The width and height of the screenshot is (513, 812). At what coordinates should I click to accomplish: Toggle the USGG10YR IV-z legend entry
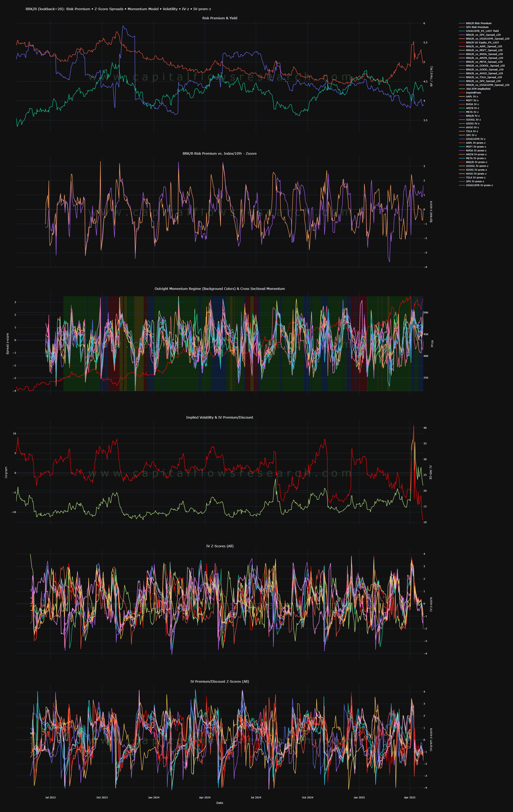[x=472, y=139]
